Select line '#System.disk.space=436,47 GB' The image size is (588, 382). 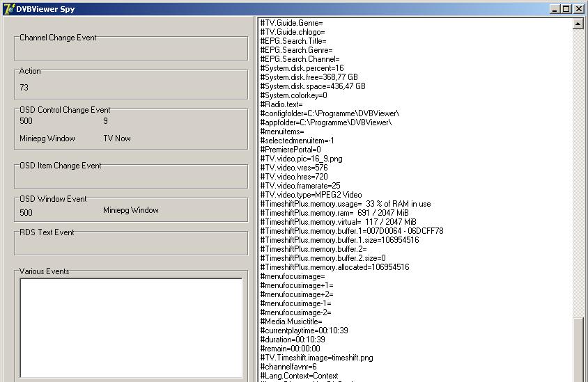coord(313,86)
